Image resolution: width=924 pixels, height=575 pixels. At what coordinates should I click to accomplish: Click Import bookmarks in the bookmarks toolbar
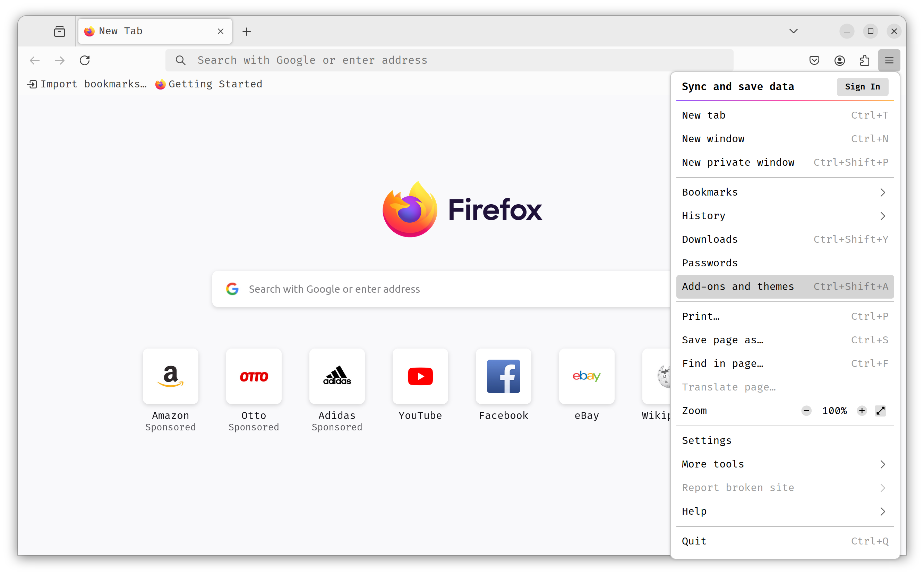tap(87, 84)
